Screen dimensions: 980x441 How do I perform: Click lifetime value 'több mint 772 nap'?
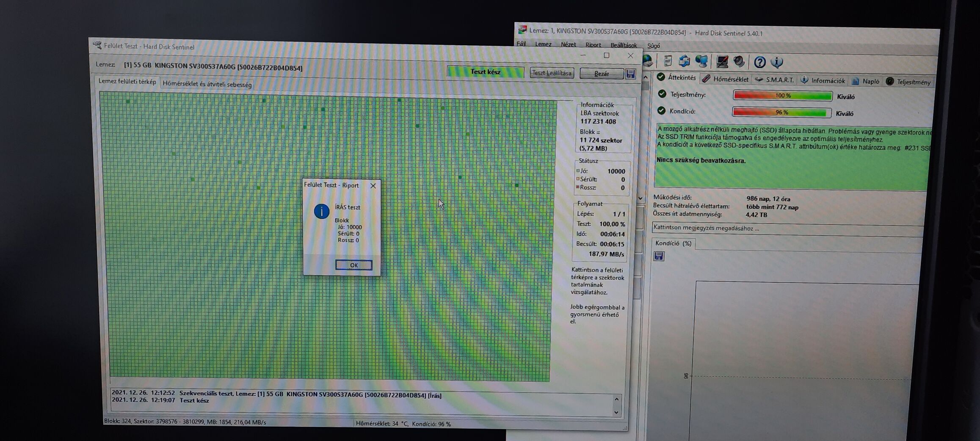coord(772,207)
